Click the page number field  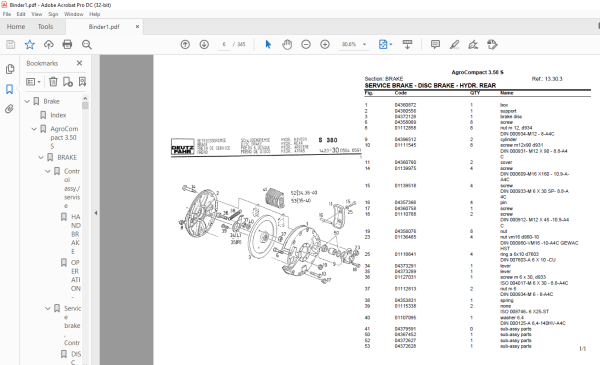coord(224,44)
